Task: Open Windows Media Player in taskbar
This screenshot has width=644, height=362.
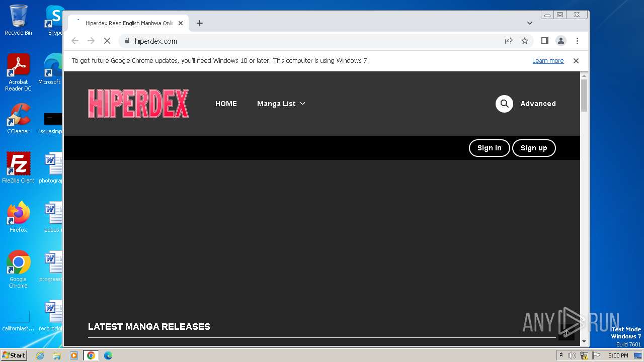Action: [74, 355]
